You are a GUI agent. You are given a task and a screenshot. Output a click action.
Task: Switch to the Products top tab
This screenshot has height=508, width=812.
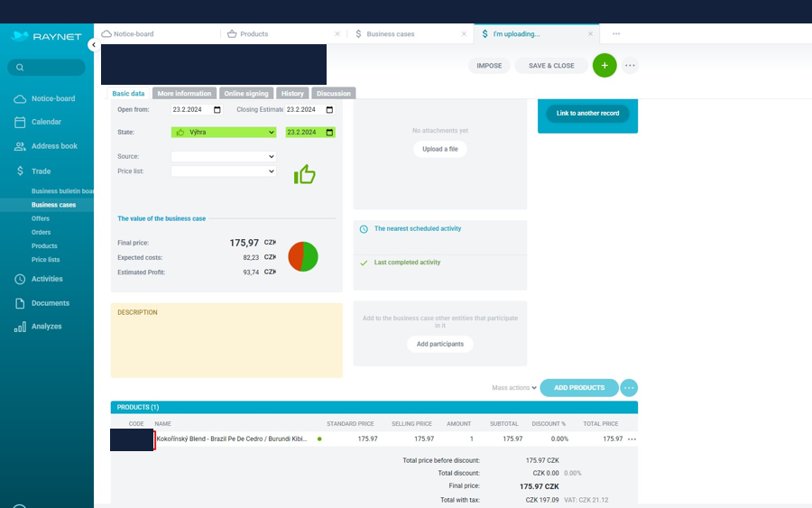[254, 34]
